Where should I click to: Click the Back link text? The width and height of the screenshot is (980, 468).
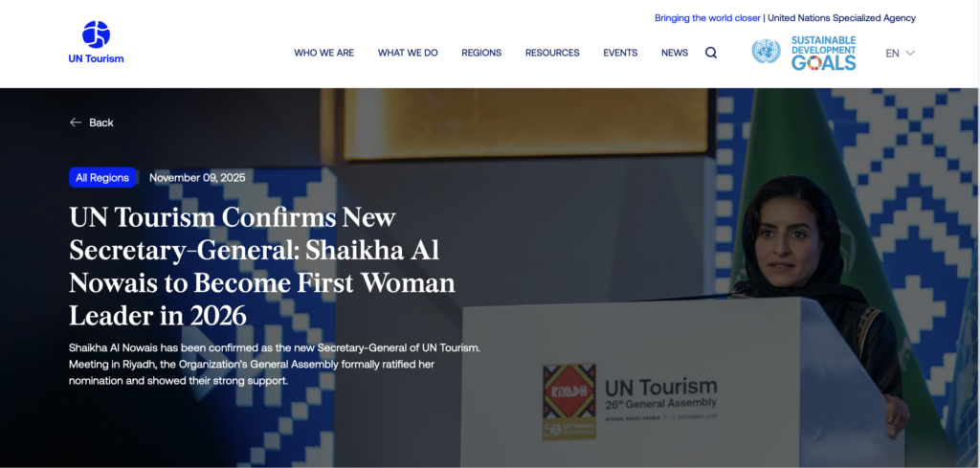[x=101, y=123]
